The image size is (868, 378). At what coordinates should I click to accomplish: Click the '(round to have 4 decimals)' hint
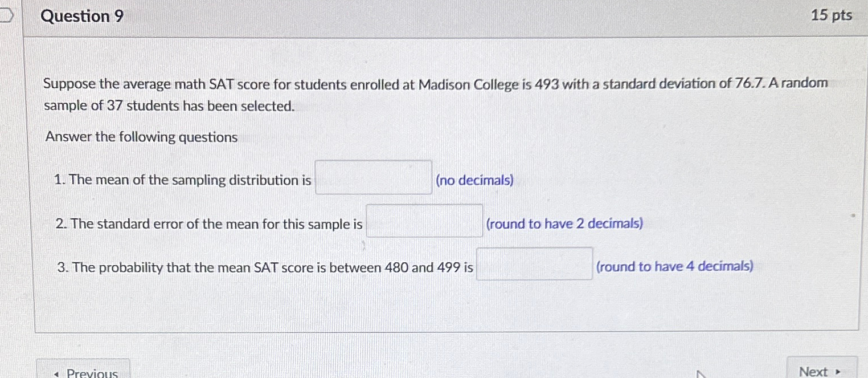click(x=674, y=266)
